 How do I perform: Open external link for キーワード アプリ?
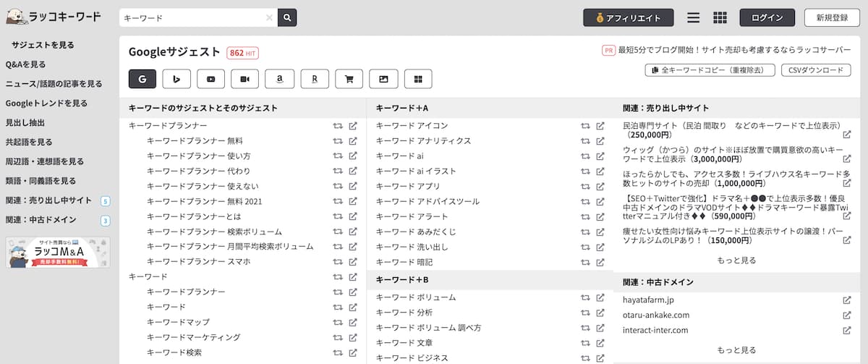[x=600, y=186]
